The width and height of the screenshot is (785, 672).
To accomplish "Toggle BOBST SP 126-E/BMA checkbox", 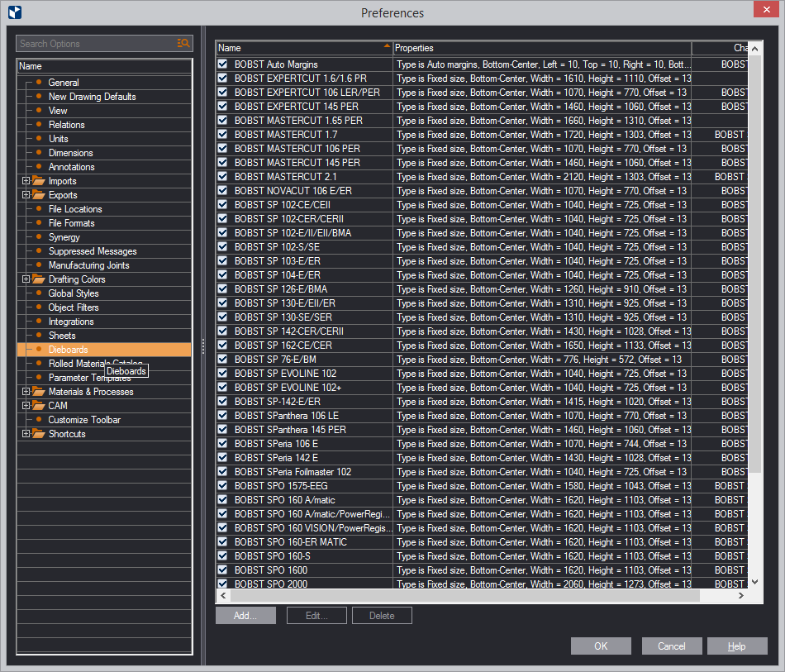I will (x=223, y=289).
